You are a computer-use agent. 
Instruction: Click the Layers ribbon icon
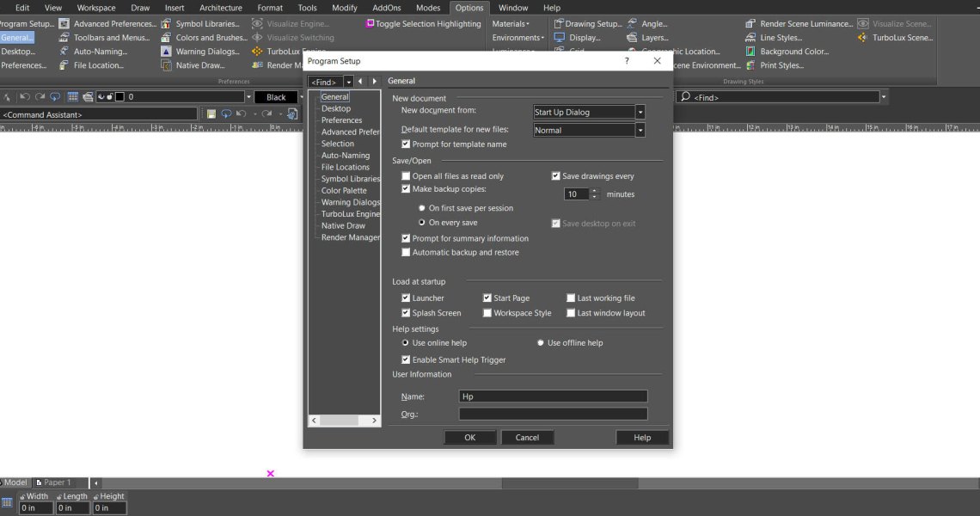point(633,38)
